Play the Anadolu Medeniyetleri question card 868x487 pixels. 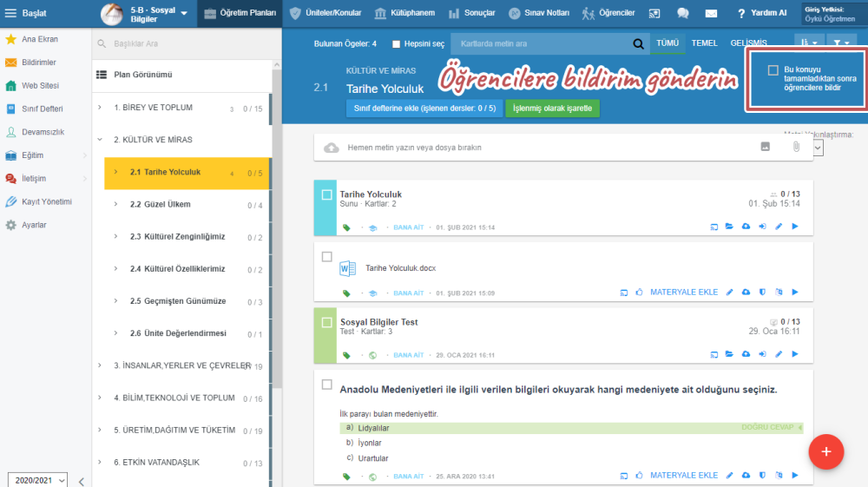795,476
